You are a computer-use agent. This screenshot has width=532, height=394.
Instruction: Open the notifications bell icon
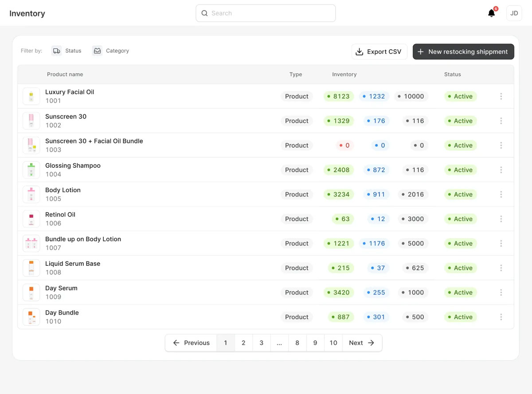(491, 13)
